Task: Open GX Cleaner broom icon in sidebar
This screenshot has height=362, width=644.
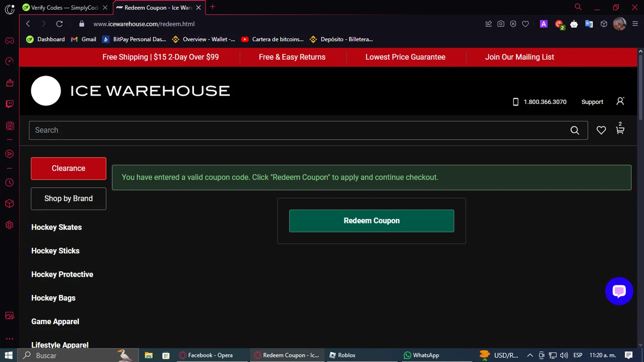Action: (9, 83)
